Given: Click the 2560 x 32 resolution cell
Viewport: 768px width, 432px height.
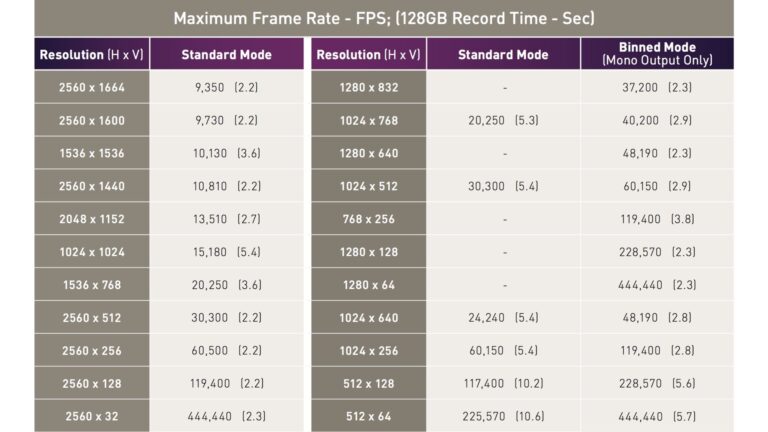Looking at the screenshot, I should (92, 416).
